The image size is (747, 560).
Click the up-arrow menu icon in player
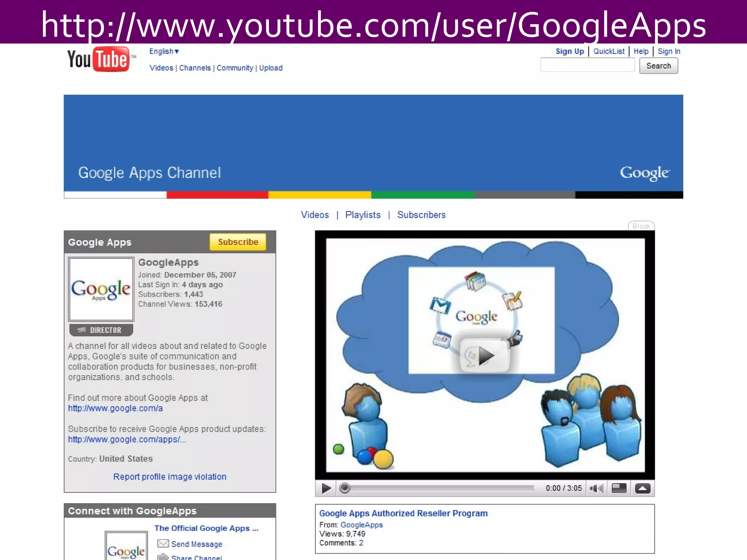643,488
